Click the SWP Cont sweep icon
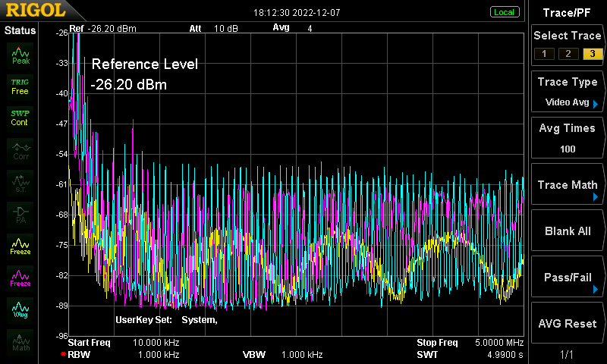 pyautogui.click(x=20, y=118)
